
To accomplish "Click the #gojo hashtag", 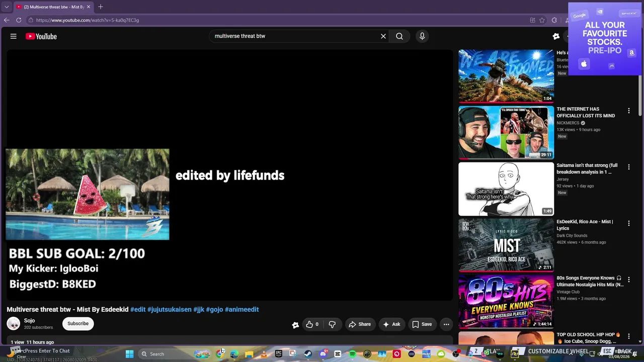I will pyautogui.click(x=214, y=310).
